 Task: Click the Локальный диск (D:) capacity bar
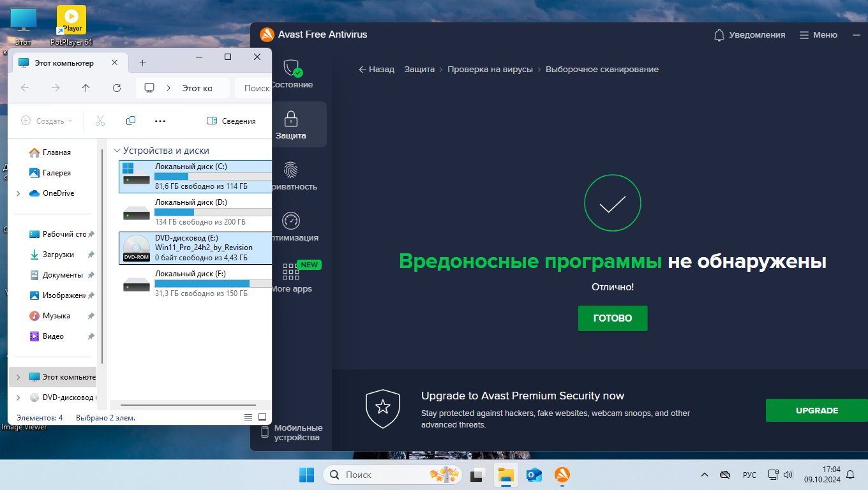213,212
